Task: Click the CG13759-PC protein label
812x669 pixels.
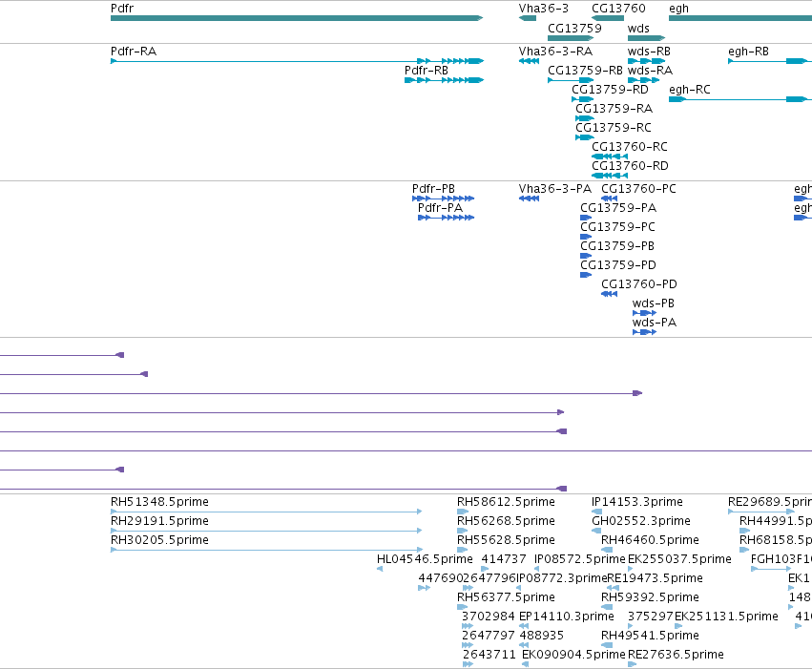Action: coord(617,227)
